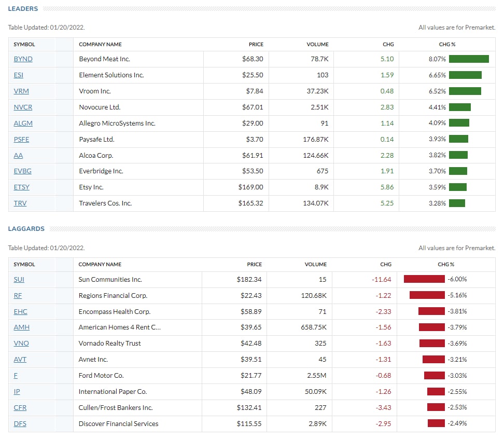Click the red -5.16% bar for RF
Image resolution: width=504 pixels, height=439 pixels.
point(427,295)
